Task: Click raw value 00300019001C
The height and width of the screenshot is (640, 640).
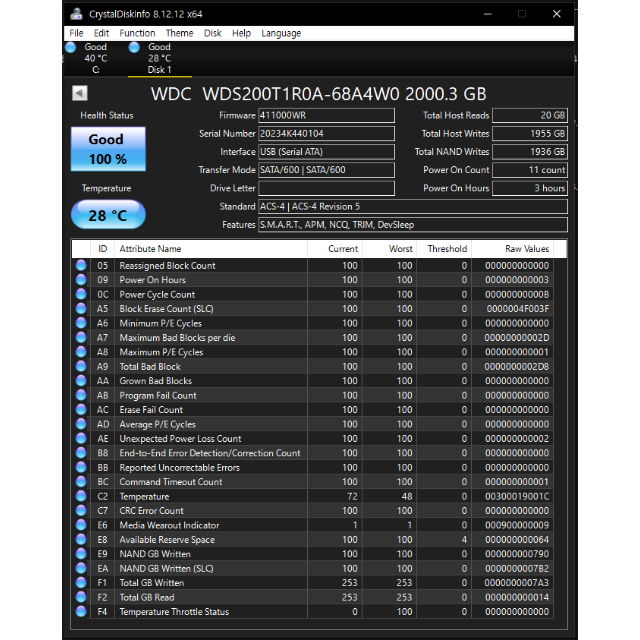Action: click(517, 496)
